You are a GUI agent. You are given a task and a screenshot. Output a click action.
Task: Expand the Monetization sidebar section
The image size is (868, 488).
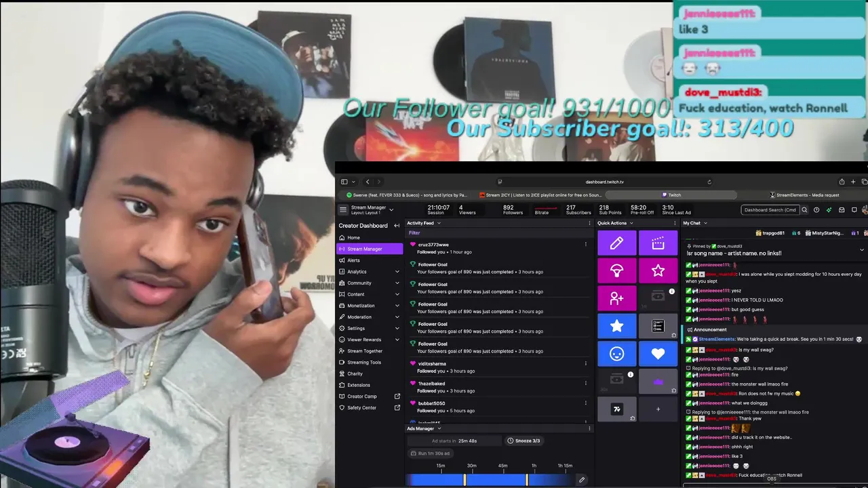tap(397, 306)
